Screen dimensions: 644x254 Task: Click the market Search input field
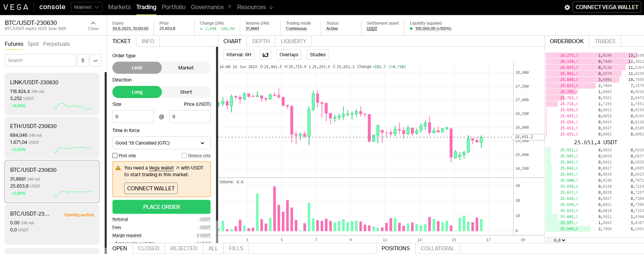pyautogui.click(x=40, y=60)
